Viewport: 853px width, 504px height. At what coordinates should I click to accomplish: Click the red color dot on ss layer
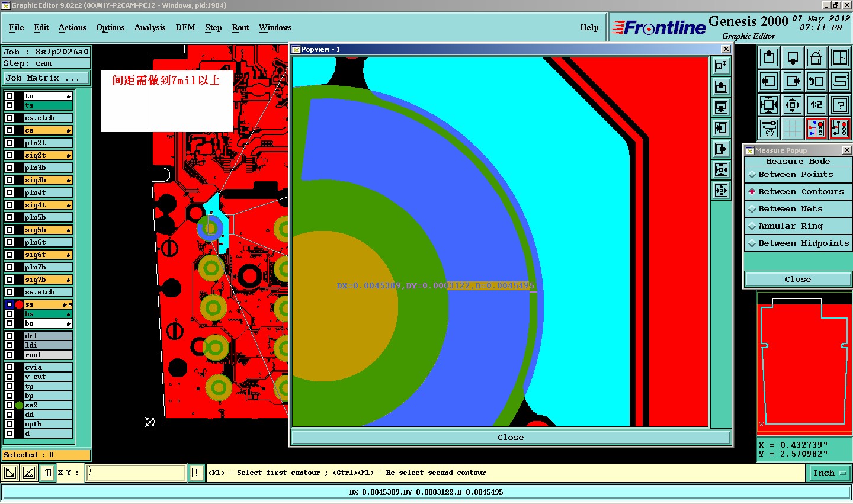[19, 304]
